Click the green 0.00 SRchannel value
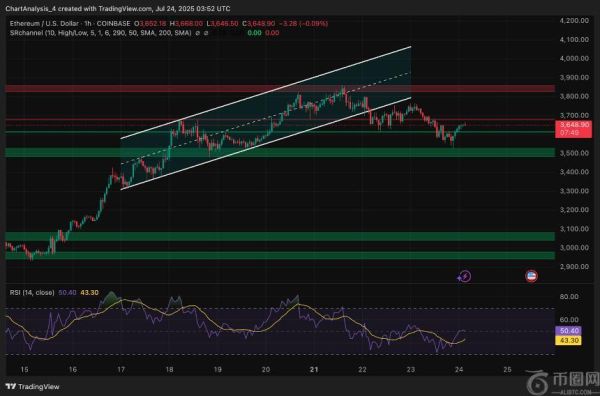 pyautogui.click(x=254, y=33)
